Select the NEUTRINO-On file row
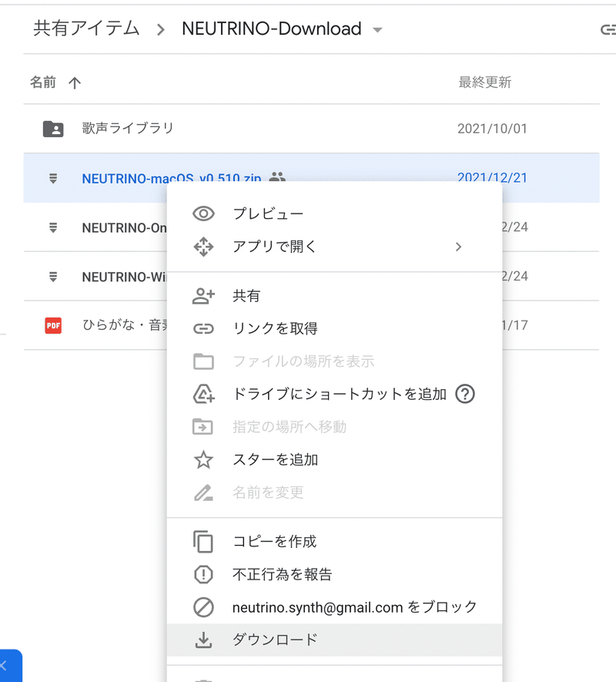616x682 pixels. pyautogui.click(x=95, y=227)
